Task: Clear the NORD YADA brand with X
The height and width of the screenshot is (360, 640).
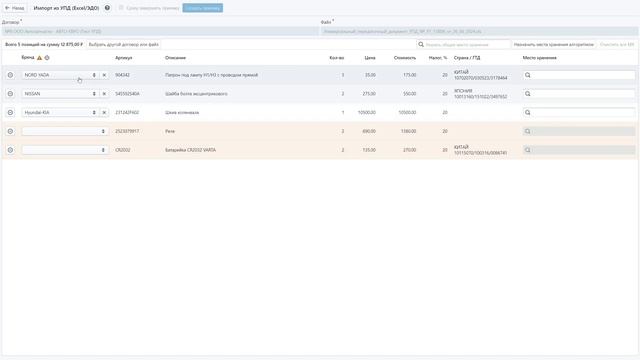Action: coord(104,75)
